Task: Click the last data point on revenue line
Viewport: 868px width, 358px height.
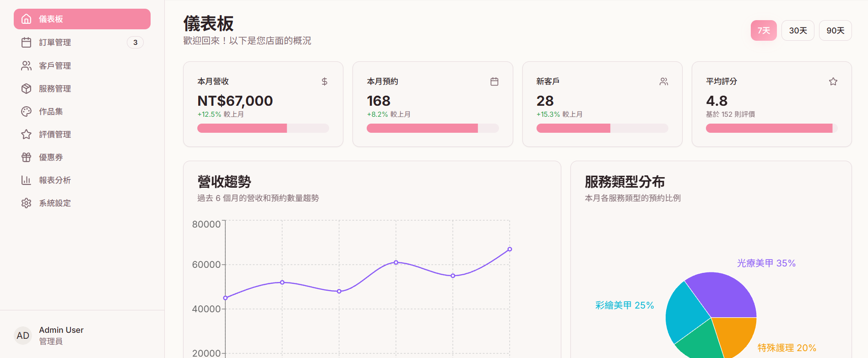Action: 510,250
